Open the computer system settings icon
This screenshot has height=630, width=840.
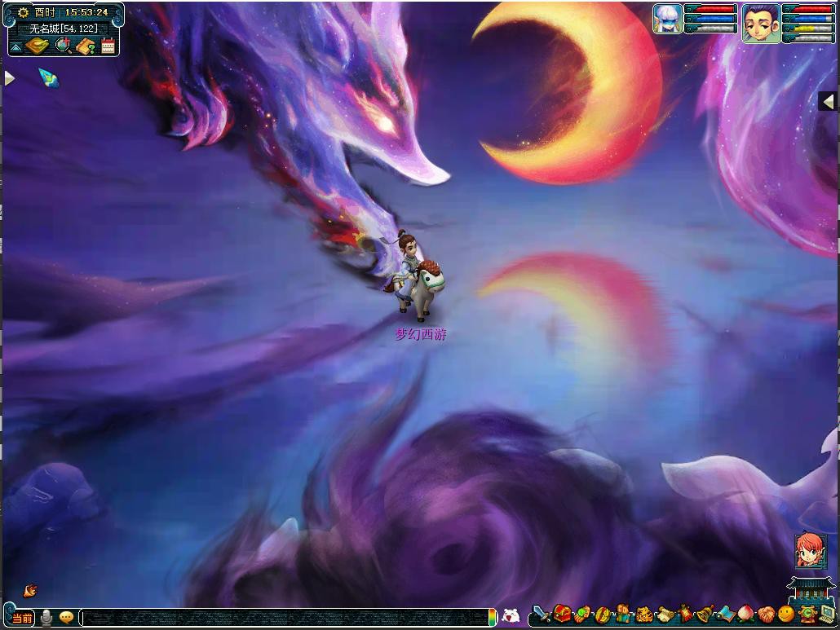827,615
